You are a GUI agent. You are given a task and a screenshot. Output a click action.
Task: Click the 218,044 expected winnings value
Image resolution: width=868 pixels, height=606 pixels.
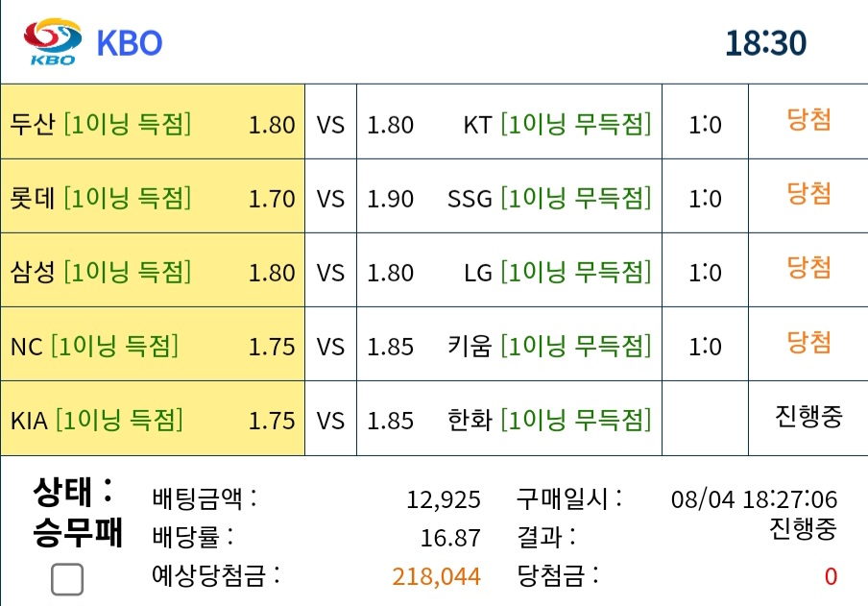click(x=436, y=576)
